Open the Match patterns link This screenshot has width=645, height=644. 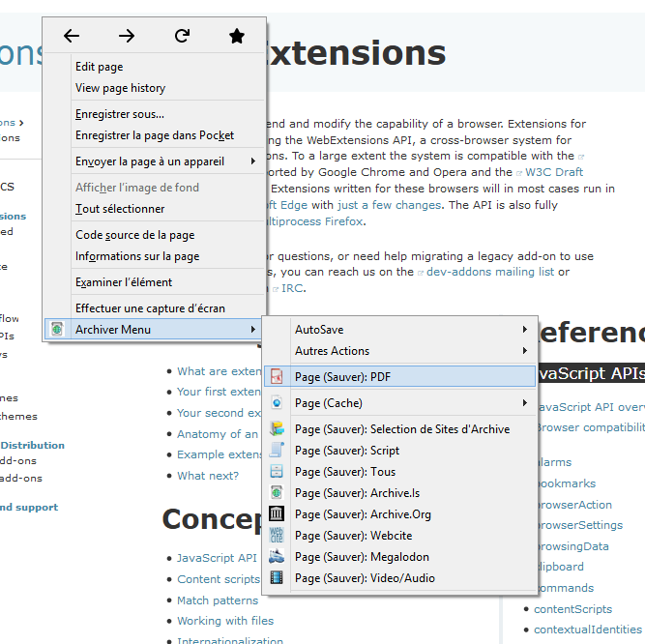coord(218,600)
